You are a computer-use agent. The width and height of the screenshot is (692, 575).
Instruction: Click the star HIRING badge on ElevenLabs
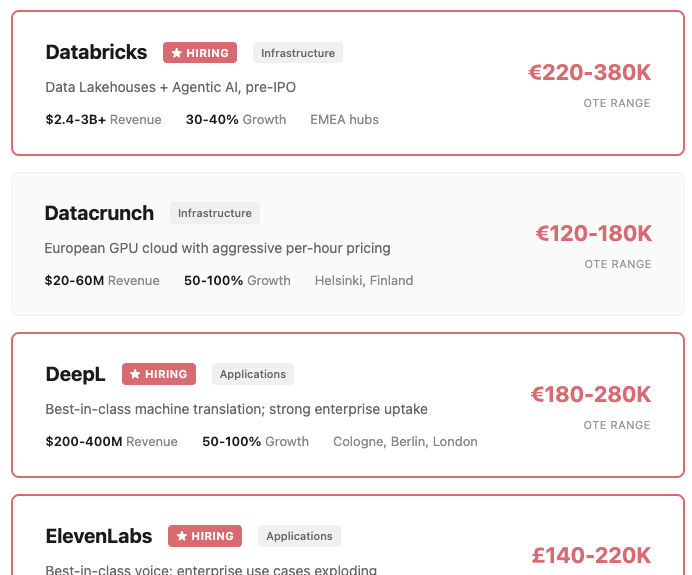(x=205, y=536)
